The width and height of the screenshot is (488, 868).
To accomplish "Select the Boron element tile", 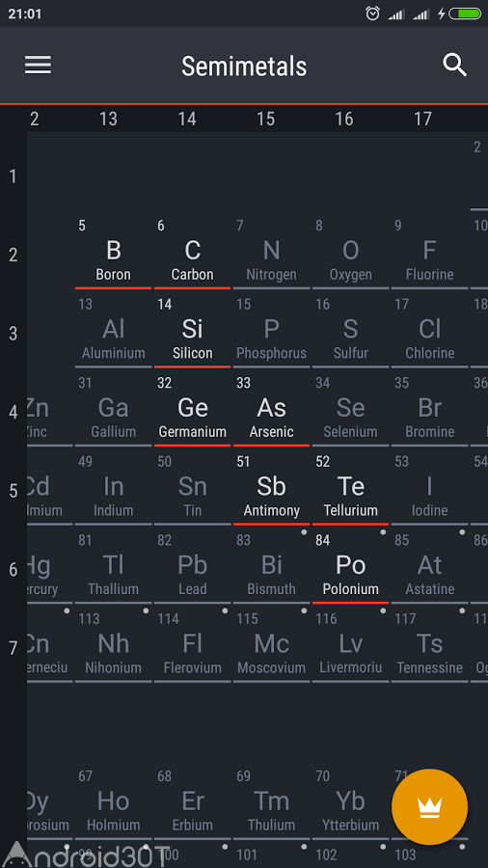I will (114, 250).
